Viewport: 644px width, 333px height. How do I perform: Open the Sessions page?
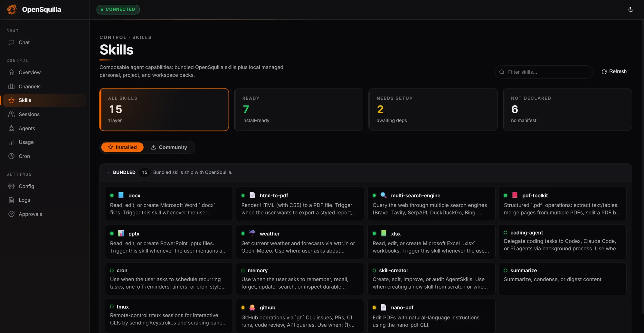(x=45, y=114)
